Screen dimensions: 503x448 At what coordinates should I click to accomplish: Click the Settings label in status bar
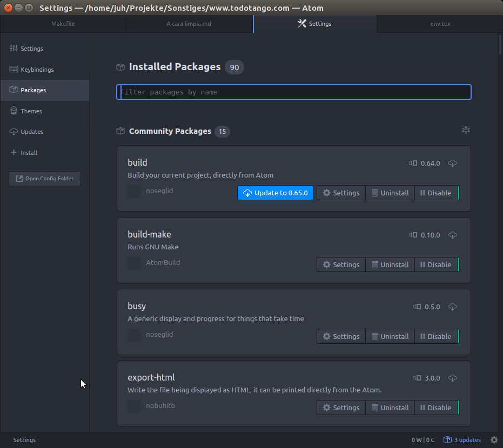[x=24, y=440]
